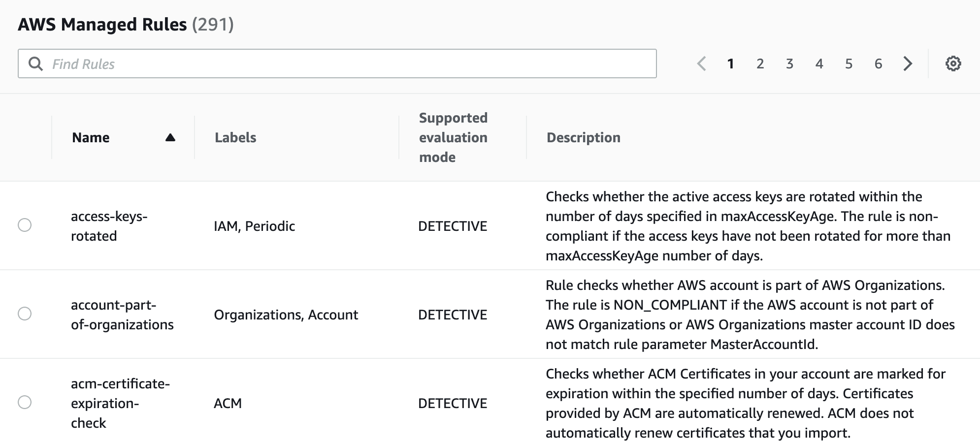Viewport: 980px width, 445px height.
Task: Click the AWS Organizations rule description text
Action: coord(750,315)
